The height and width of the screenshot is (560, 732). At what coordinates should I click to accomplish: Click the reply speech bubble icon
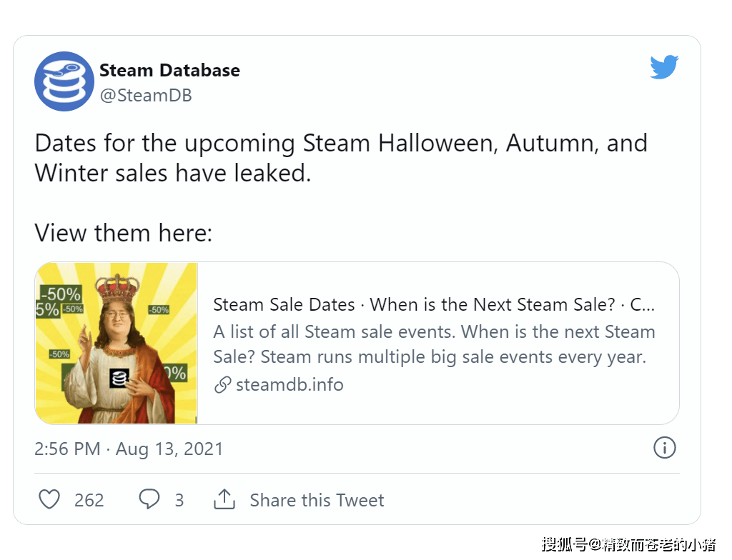(x=149, y=499)
